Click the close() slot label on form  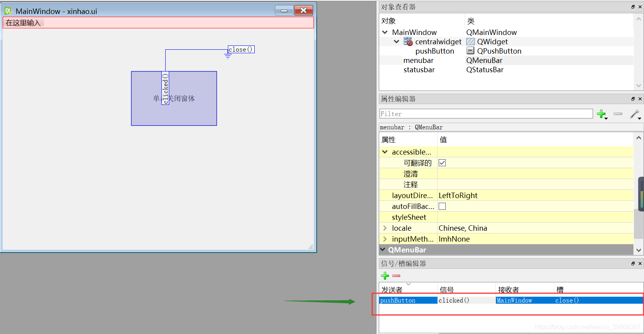pyautogui.click(x=241, y=49)
